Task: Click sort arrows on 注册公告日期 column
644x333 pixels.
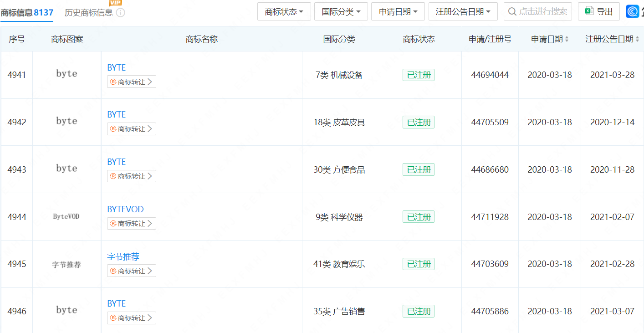Action: pyautogui.click(x=637, y=40)
